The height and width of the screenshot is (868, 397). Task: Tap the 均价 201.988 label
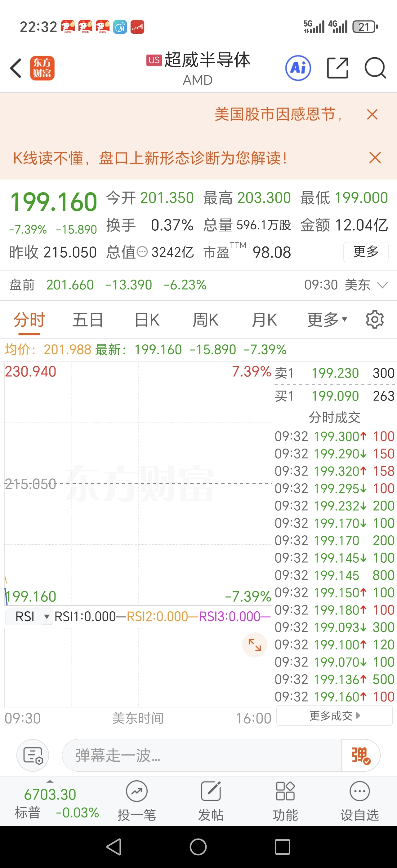pos(48,349)
